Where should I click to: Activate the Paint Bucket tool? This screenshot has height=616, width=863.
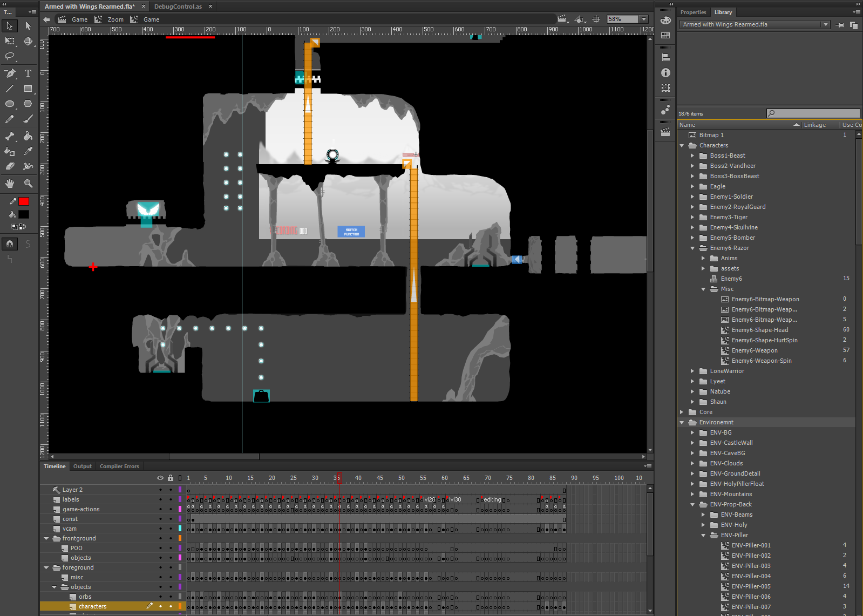[x=28, y=136]
